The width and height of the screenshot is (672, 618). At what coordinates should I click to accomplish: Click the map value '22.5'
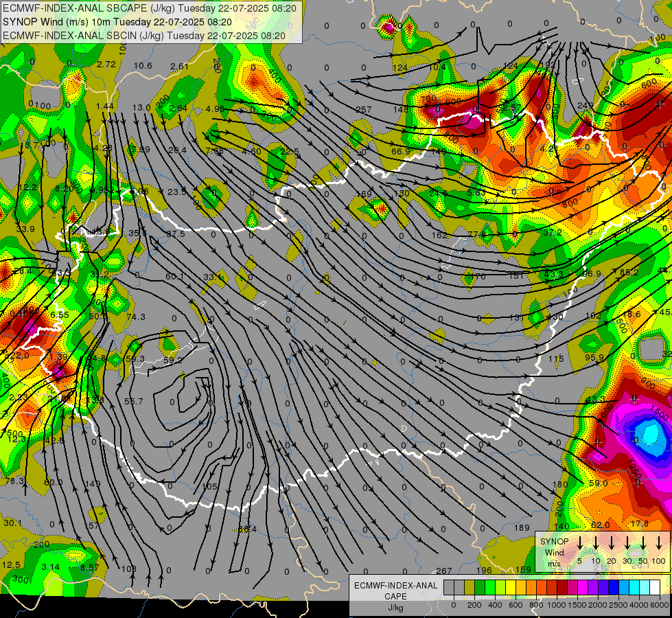click(x=290, y=151)
